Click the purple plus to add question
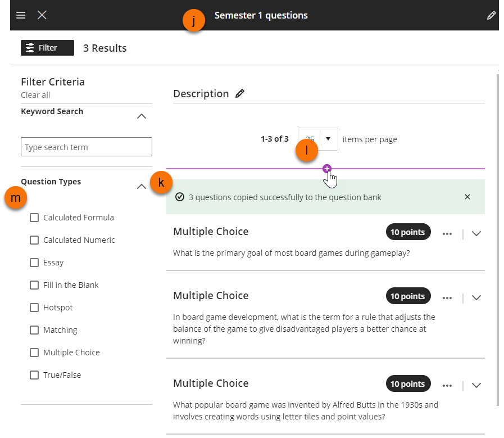Screen dimensions: 504x438 click(x=327, y=169)
